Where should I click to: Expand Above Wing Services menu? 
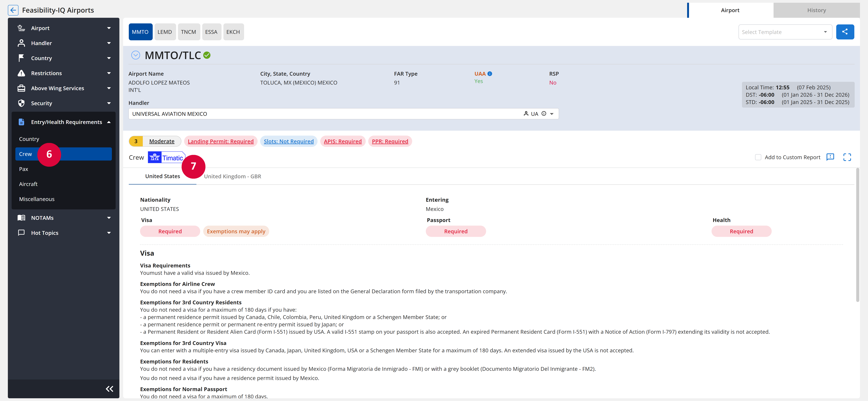[x=109, y=88]
